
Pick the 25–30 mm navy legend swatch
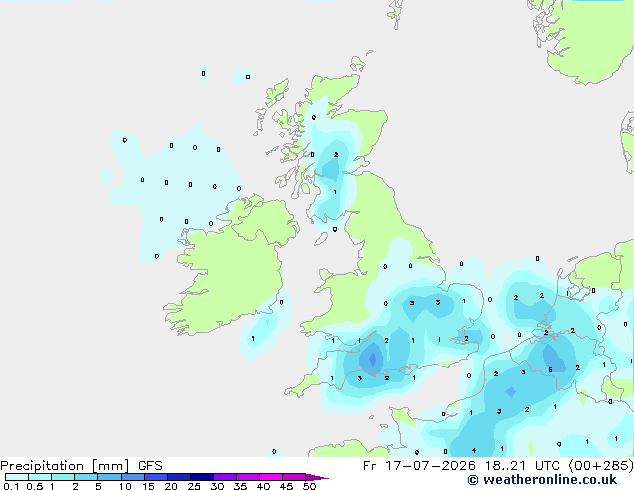pyautogui.click(x=202, y=477)
